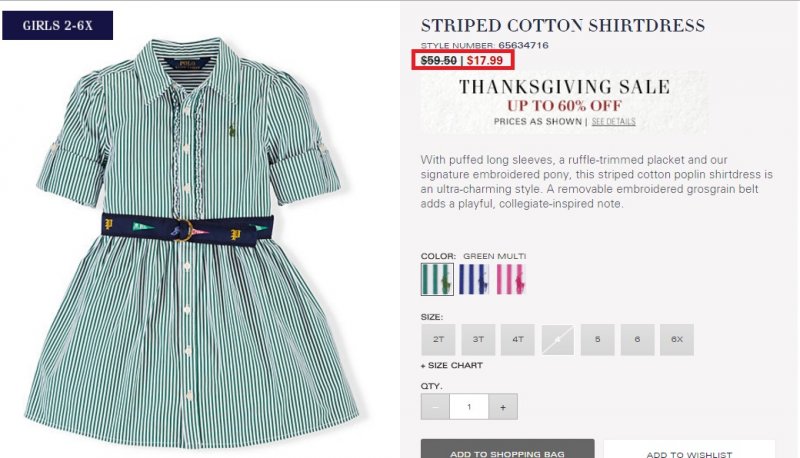Click the crossed-out unavailable size box
The width and height of the screenshot is (800, 458).
click(558, 339)
